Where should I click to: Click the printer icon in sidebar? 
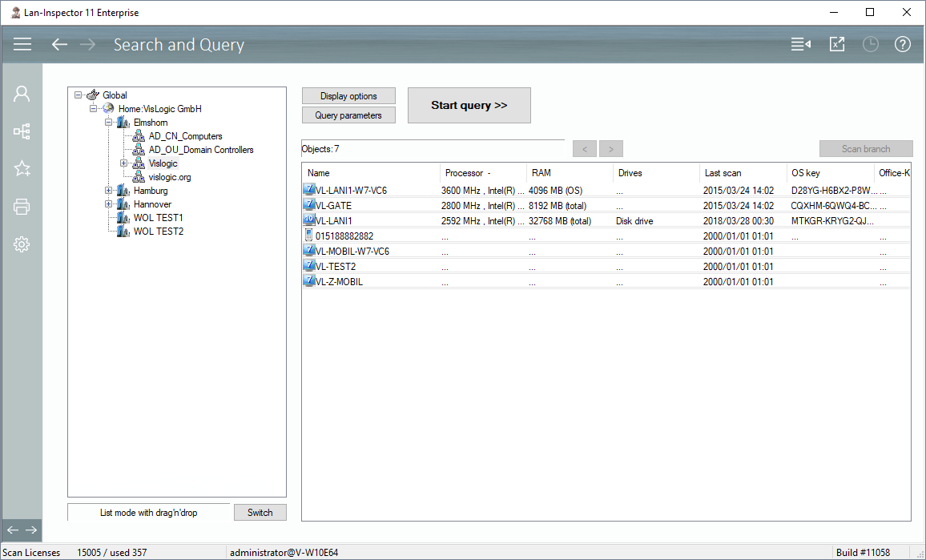point(22,207)
